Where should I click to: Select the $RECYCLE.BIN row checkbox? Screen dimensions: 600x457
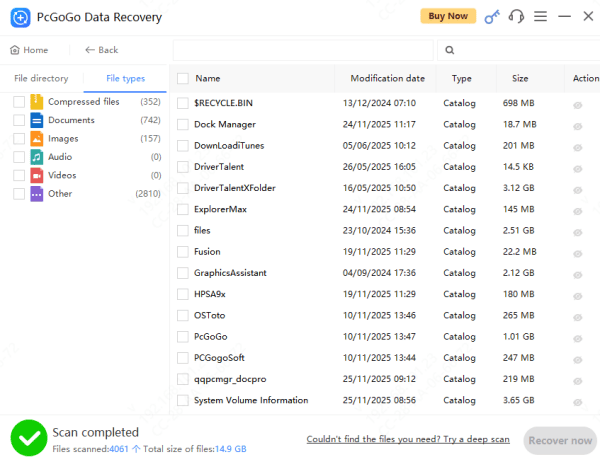[x=182, y=103]
